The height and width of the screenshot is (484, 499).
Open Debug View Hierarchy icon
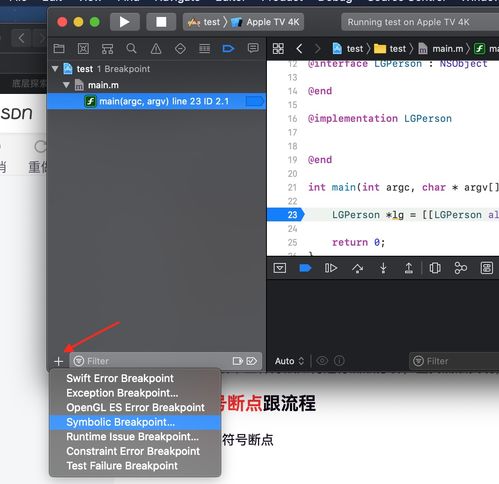tap(435, 268)
